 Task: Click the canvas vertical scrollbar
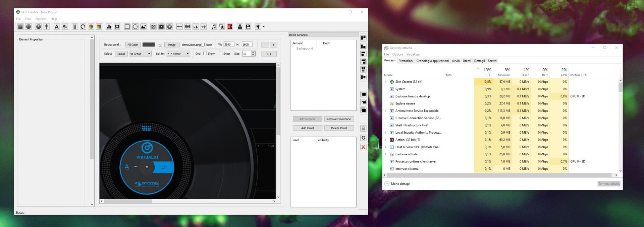pyautogui.click(x=278, y=131)
